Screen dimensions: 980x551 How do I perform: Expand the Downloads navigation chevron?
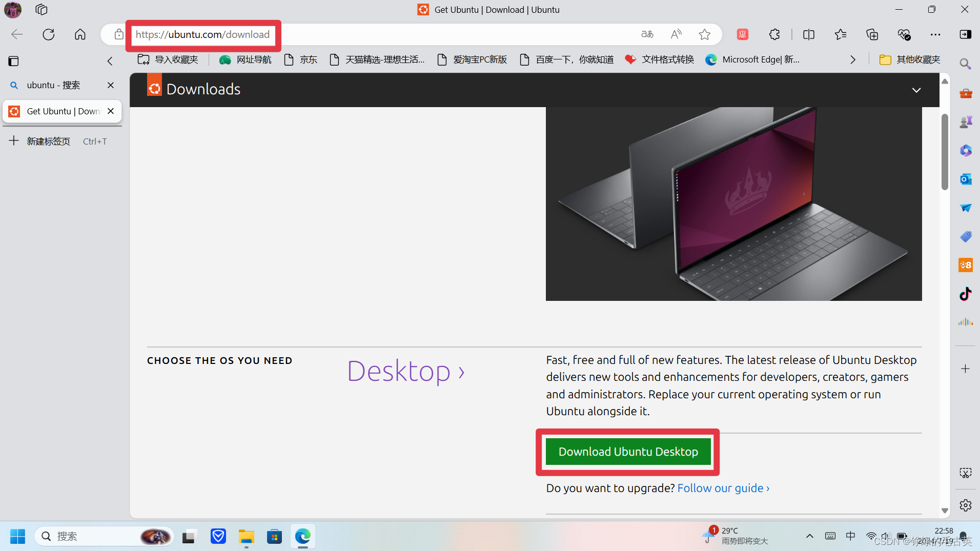click(916, 90)
